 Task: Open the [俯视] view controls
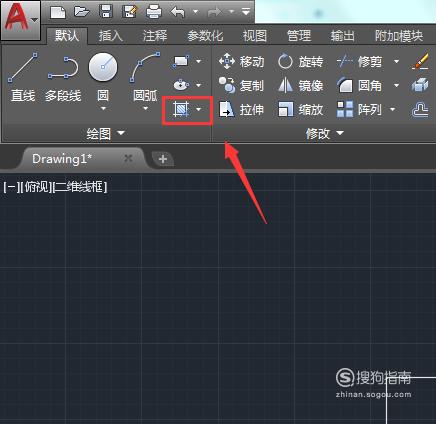[36, 187]
